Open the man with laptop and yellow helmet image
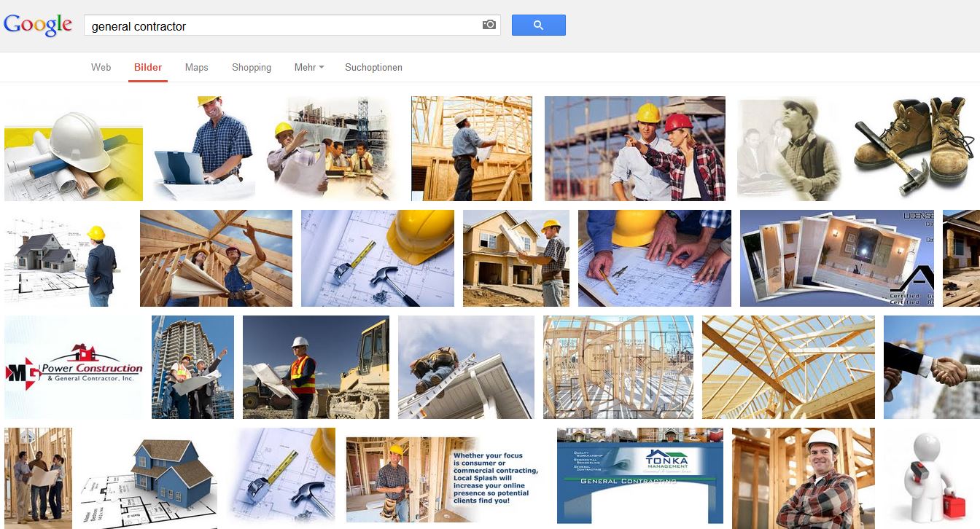Screen dimensions: 980x529 (x=205, y=149)
